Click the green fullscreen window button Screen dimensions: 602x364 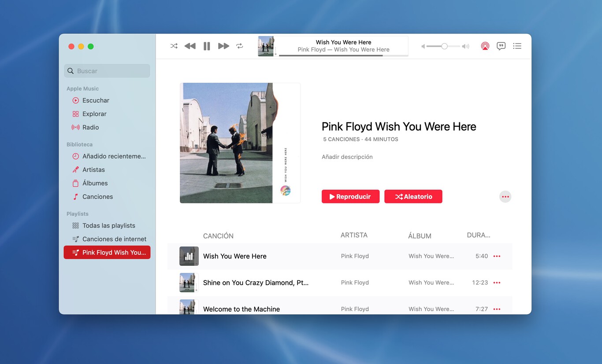pyautogui.click(x=91, y=46)
